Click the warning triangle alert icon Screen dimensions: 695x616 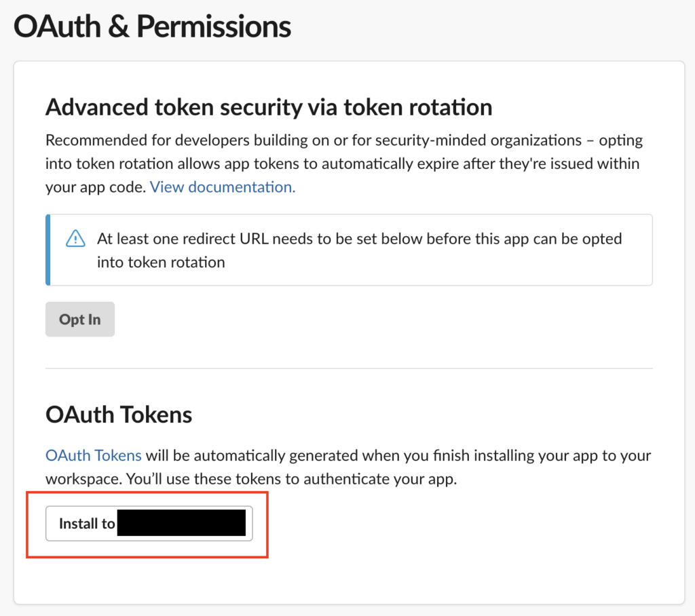coord(75,238)
